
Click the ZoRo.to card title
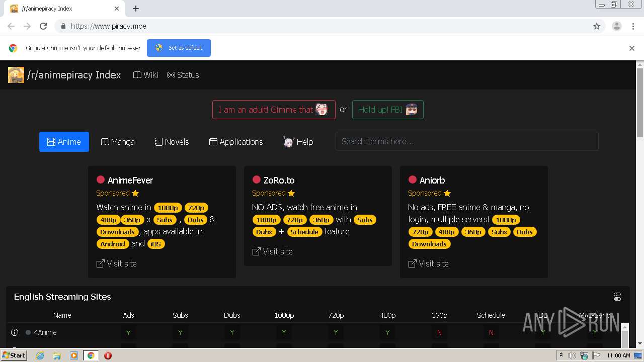(x=279, y=180)
